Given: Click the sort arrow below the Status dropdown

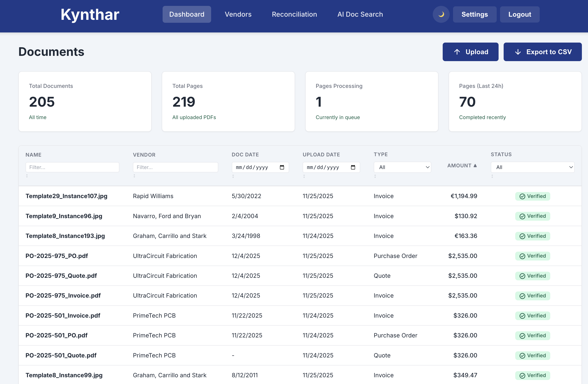Looking at the screenshot, I should pyautogui.click(x=492, y=176).
